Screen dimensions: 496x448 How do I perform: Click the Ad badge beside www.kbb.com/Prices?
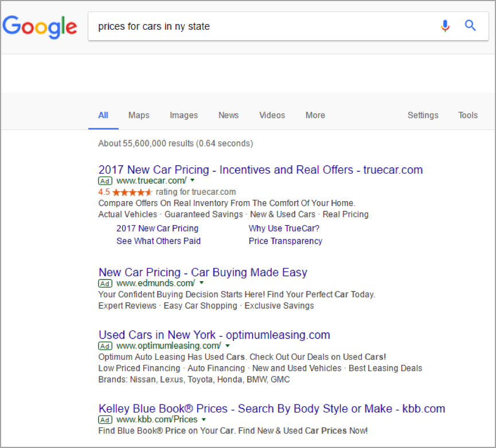(x=105, y=420)
